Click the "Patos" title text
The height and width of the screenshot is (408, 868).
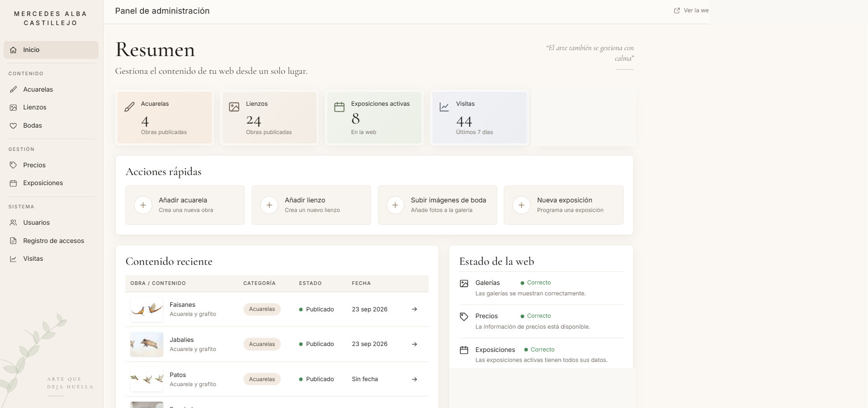coord(178,375)
